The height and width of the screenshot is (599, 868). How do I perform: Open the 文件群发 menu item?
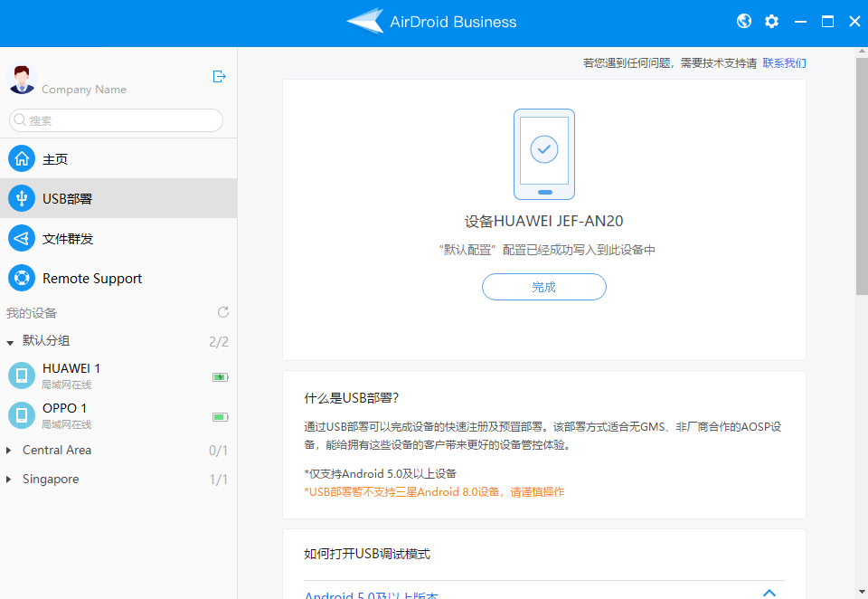tap(118, 238)
